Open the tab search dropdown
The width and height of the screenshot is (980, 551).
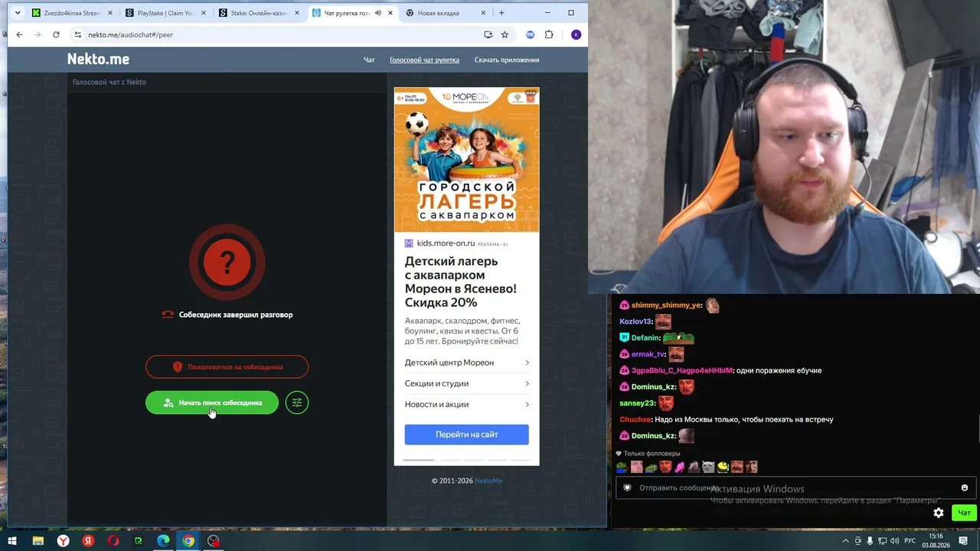[18, 13]
